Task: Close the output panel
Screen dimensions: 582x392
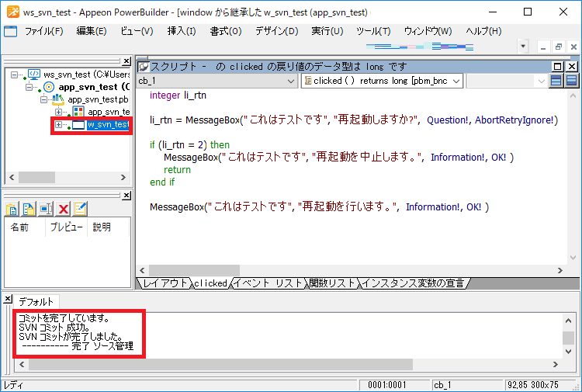Action: [8, 299]
